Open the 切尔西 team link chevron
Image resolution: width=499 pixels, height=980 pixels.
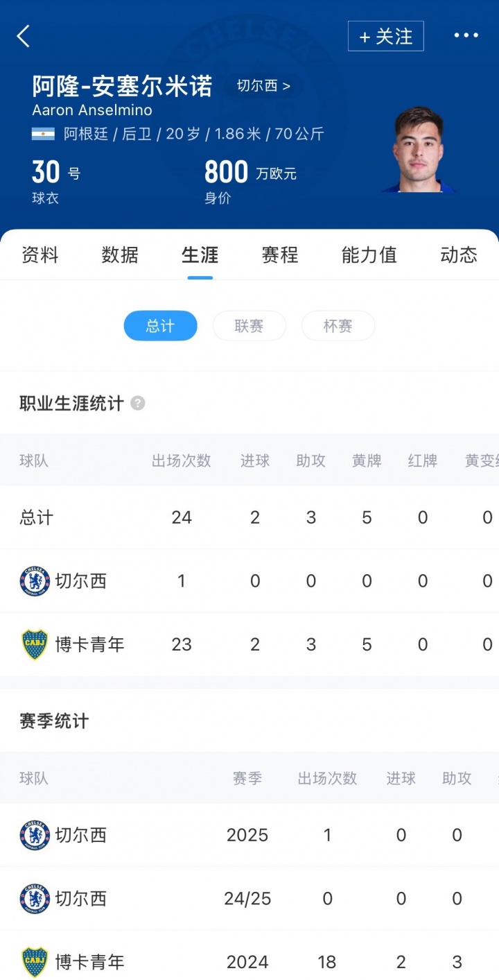coord(264,86)
